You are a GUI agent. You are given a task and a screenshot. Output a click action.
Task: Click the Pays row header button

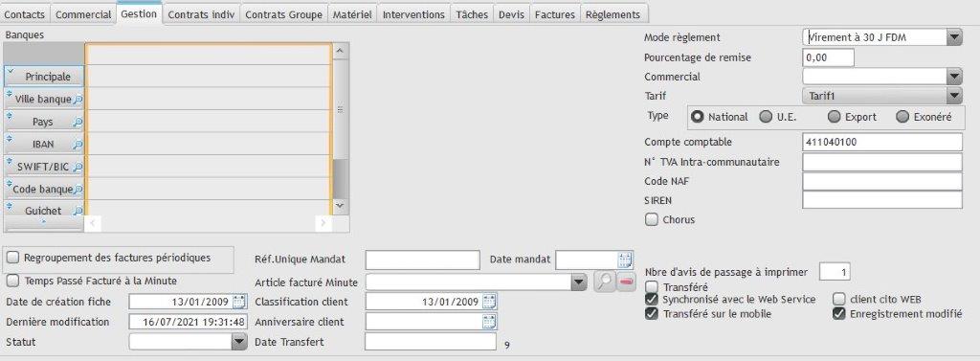44,122
